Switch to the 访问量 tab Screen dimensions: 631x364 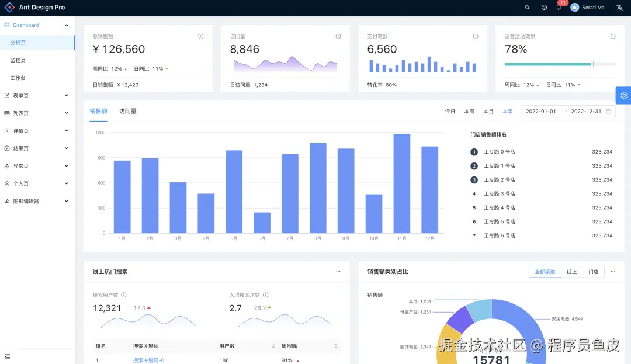pos(129,110)
